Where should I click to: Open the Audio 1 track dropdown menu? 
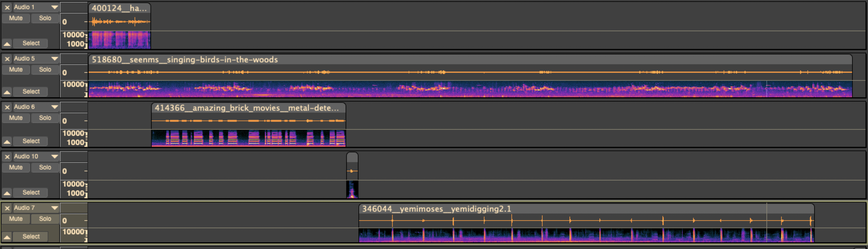click(36, 7)
